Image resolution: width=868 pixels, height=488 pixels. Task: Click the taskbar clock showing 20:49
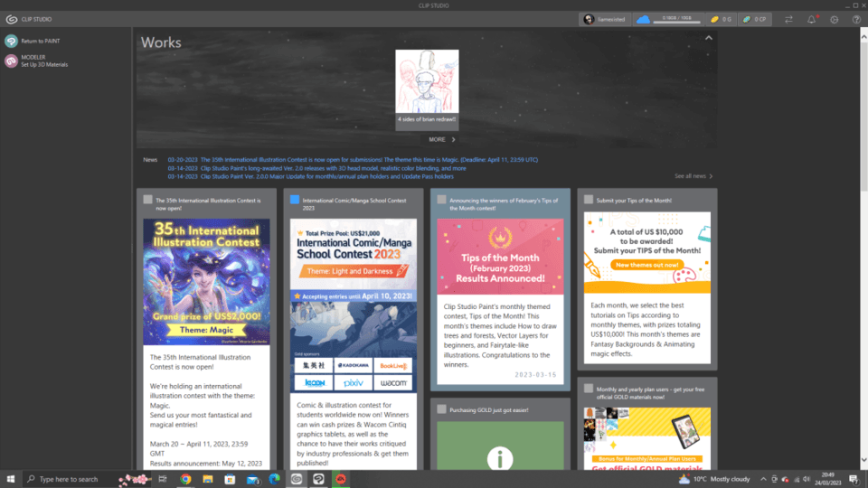click(x=827, y=479)
